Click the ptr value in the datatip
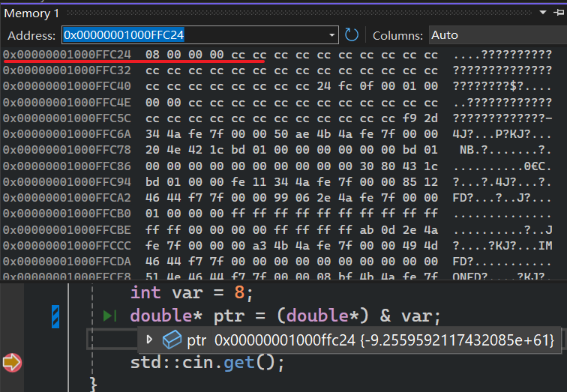567x392 pixels. (x=384, y=340)
